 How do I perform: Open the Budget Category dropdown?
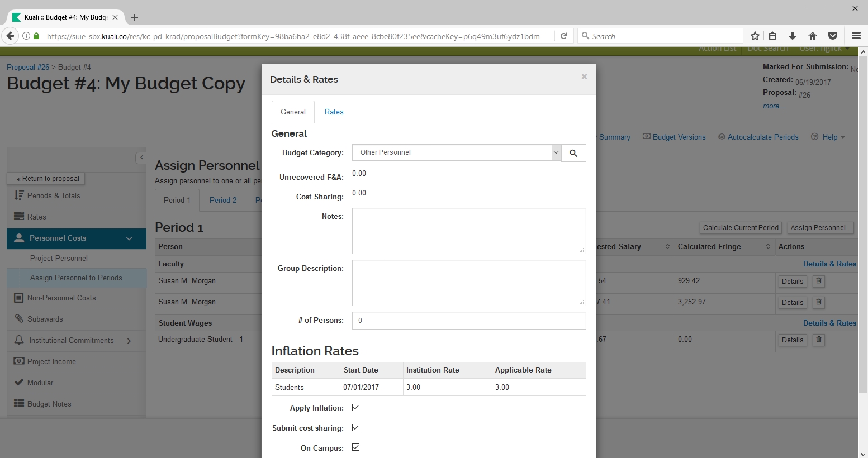point(556,152)
